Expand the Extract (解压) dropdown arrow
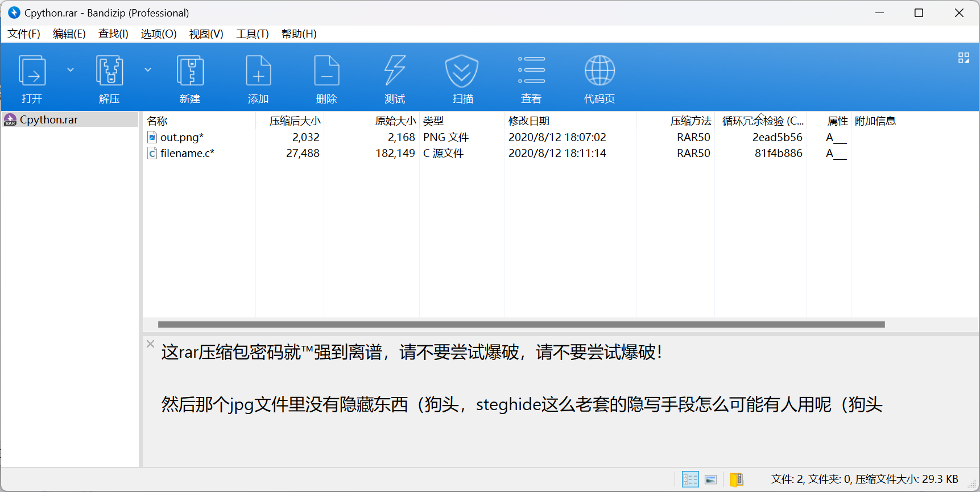 click(x=148, y=70)
